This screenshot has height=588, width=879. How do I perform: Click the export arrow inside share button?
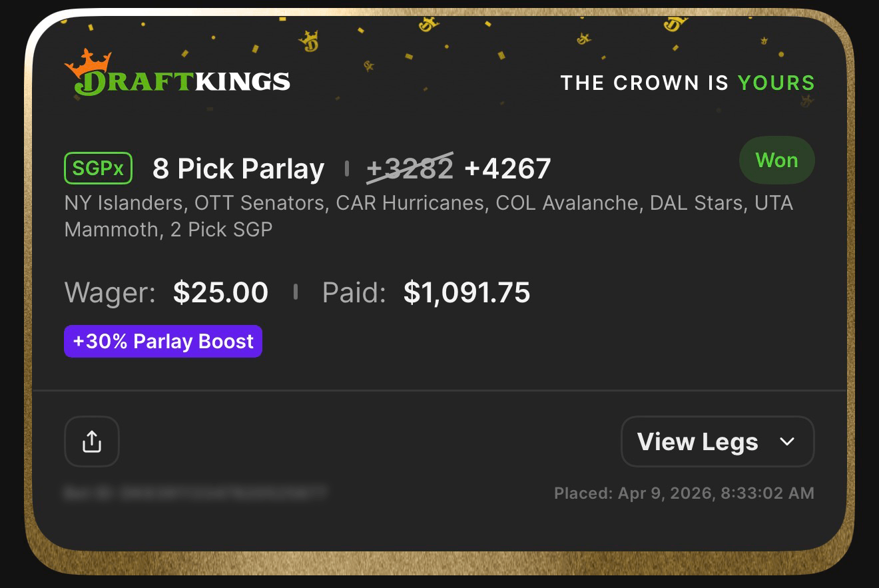click(92, 441)
